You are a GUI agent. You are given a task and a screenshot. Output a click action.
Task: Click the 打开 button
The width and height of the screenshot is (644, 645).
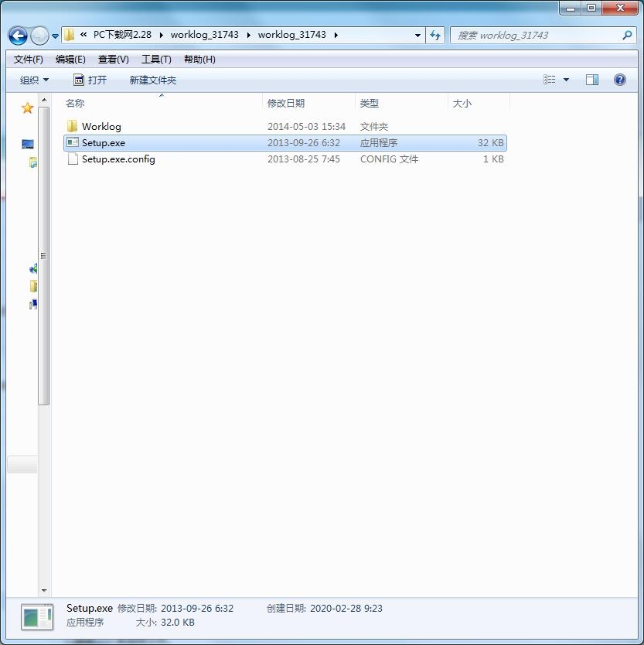(x=90, y=80)
